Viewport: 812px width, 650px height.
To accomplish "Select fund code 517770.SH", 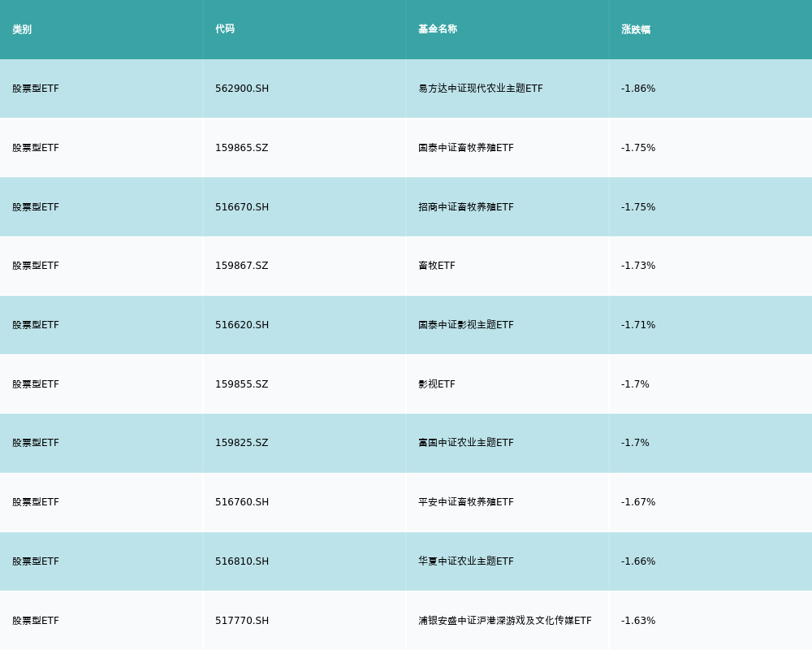I will click(242, 621).
